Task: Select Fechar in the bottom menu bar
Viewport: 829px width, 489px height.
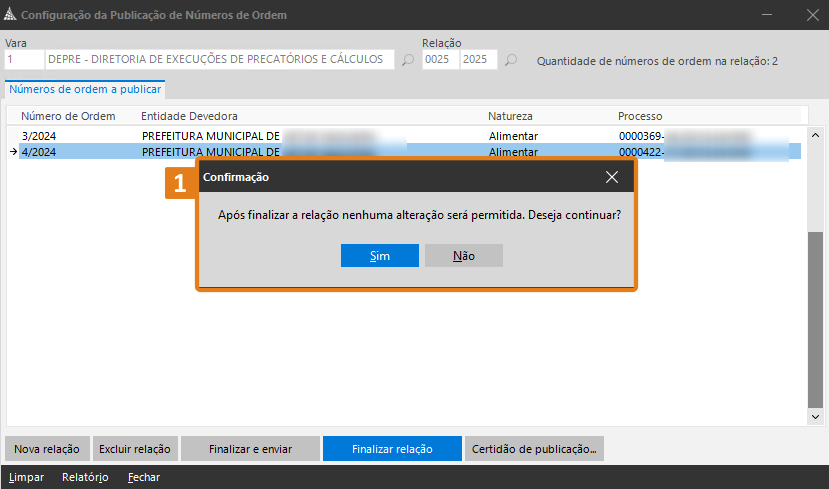Action: [144, 477]
